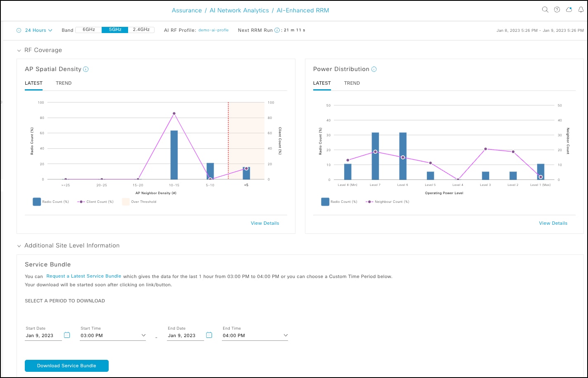Viewport: 588px width, 378px height.
Task: Collapse the RF Coverage section
Action: [19, 50]
